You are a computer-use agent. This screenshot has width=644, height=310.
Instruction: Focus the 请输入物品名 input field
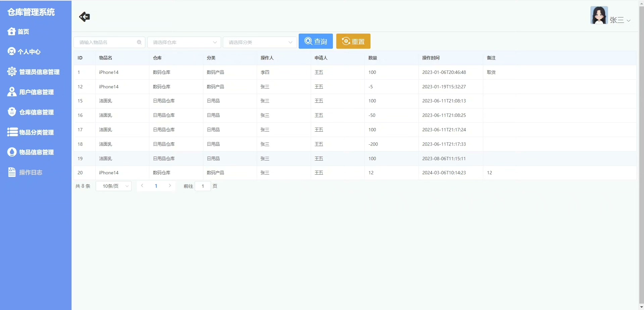pyautogui.click(x=106, y=42)
